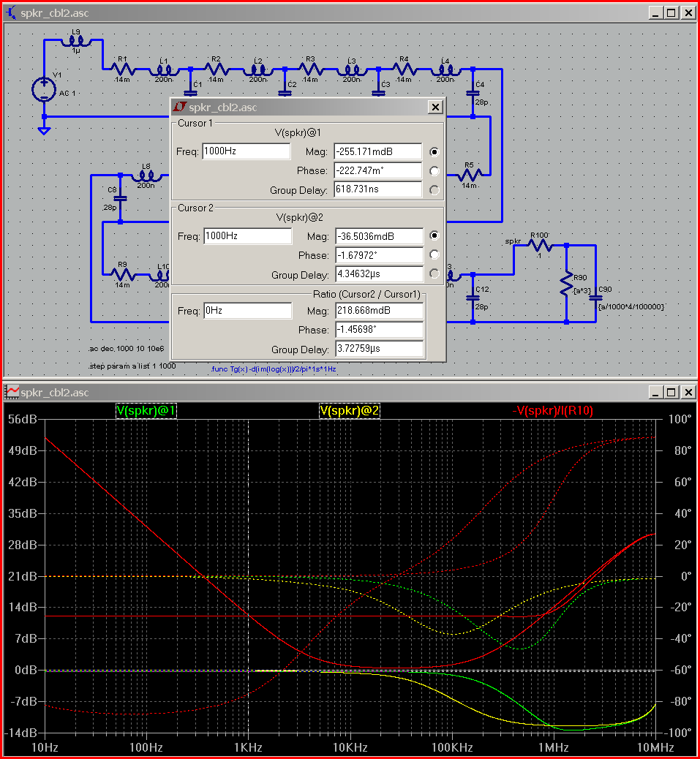The image size is (700, 759).
Task: Select the -V(spkr)/I(R10) trace label
Action: coord(553,411)
